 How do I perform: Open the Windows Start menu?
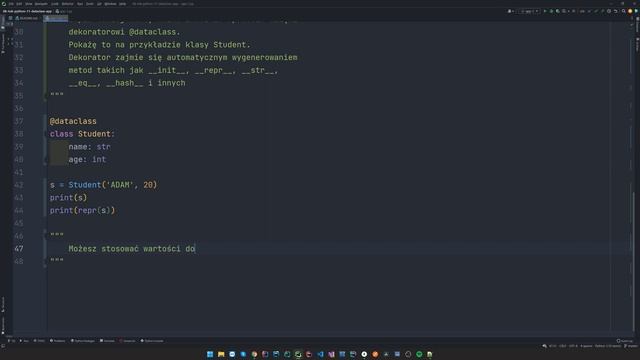(x=210, y=354)
